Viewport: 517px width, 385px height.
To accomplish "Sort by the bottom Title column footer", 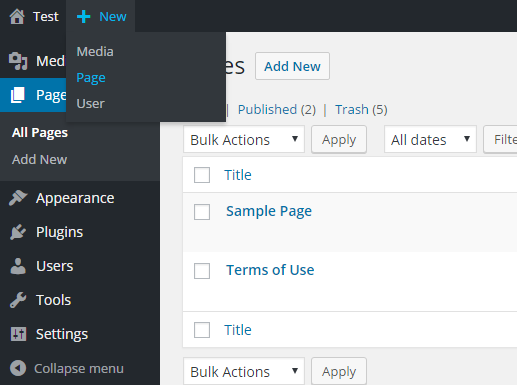I will 238,330.
